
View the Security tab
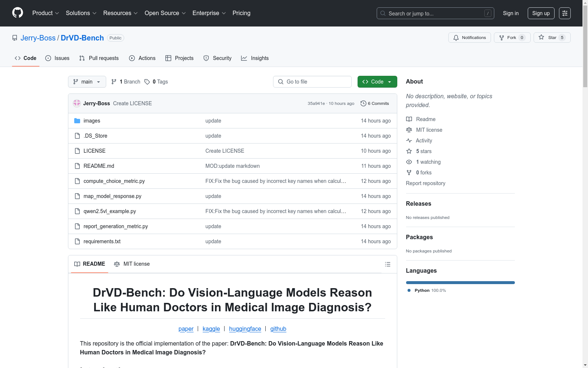(x=218, y=58)
